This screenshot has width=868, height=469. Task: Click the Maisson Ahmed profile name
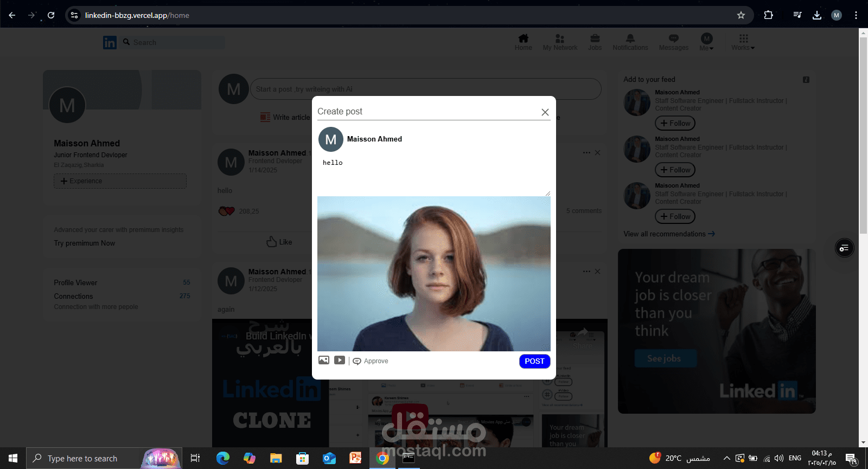[x=87, y=143]
